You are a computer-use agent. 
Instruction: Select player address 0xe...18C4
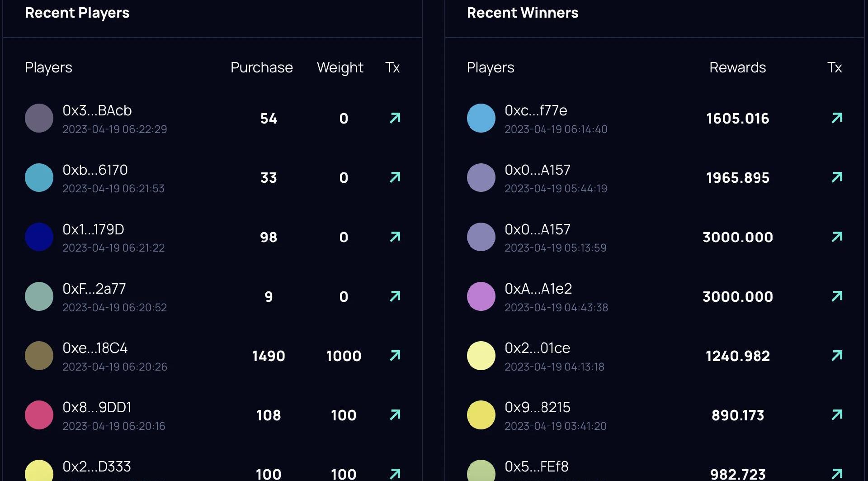[x=95, y=348]
